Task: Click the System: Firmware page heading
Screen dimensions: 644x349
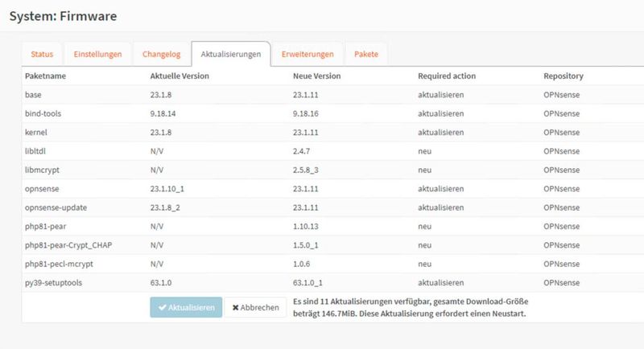Action: [64, 16]
